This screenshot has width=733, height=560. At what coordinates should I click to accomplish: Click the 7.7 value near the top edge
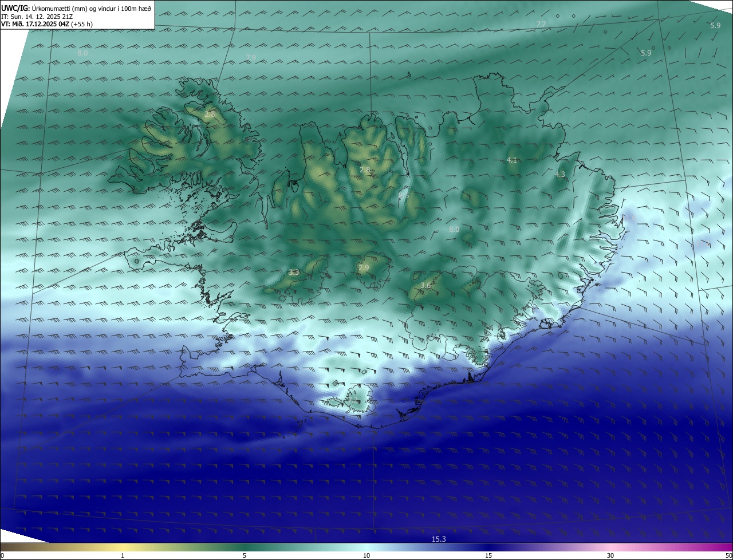[x=541, y=24]
